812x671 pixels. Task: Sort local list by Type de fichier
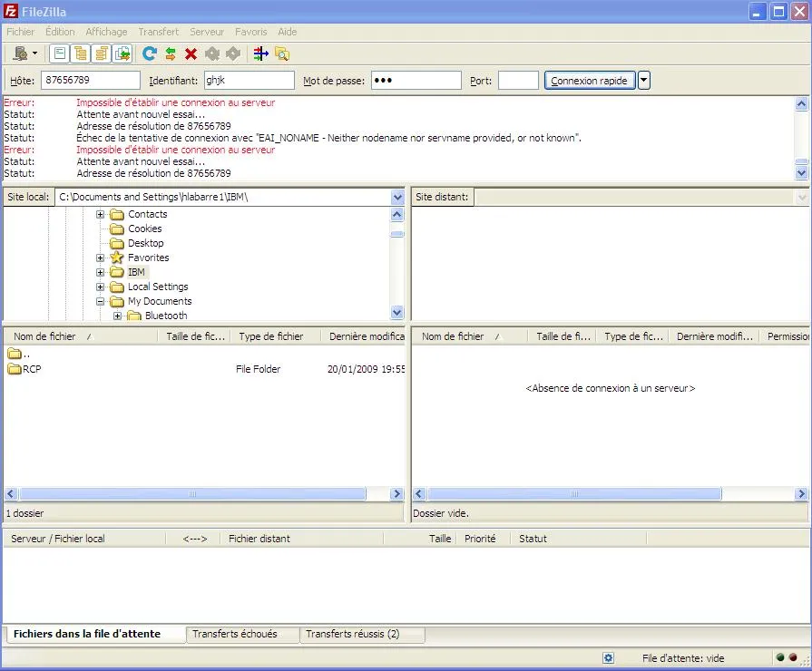[276, 336]
